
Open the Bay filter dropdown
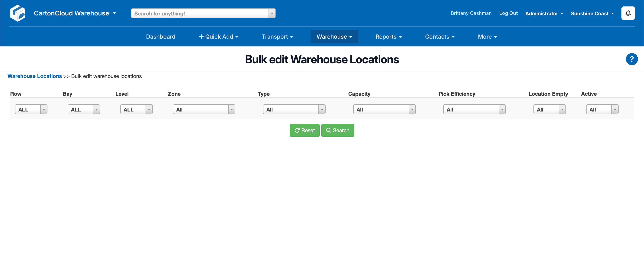(x=83, y=109)
